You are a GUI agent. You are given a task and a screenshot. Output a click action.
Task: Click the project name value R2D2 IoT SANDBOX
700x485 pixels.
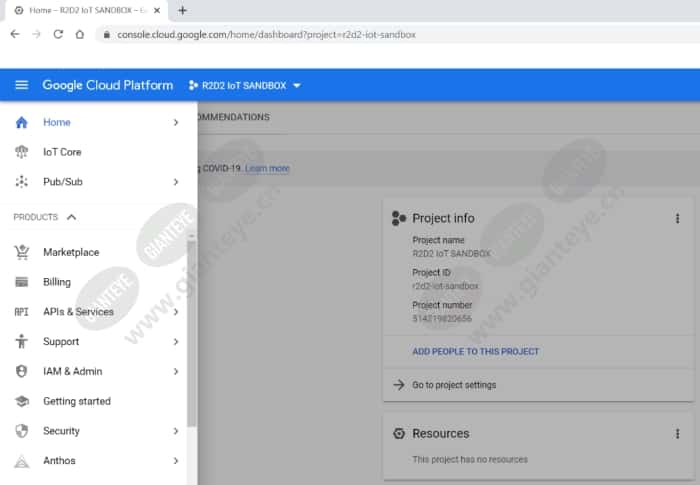[x=451, y=254]
